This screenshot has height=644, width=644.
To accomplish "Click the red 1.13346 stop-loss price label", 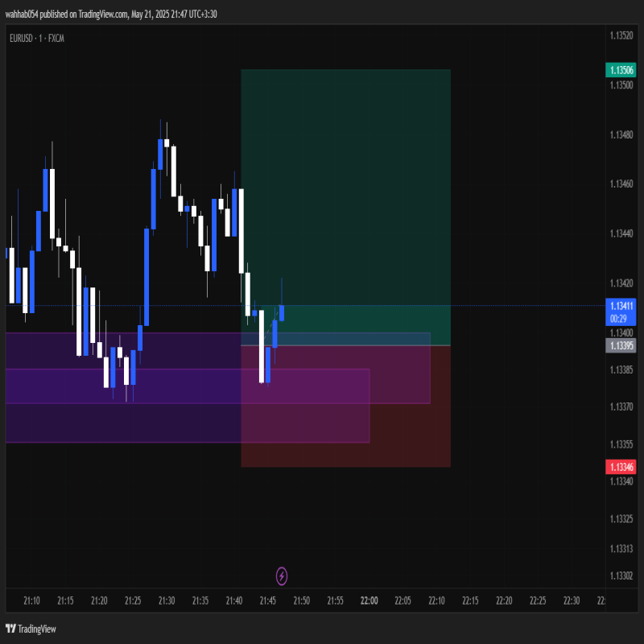I will coord(621,467).
